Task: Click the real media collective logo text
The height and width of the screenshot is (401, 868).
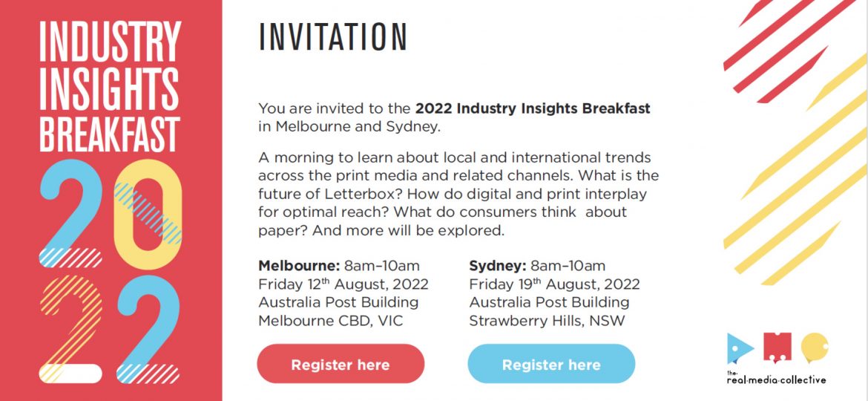Action: coord(776,378)
